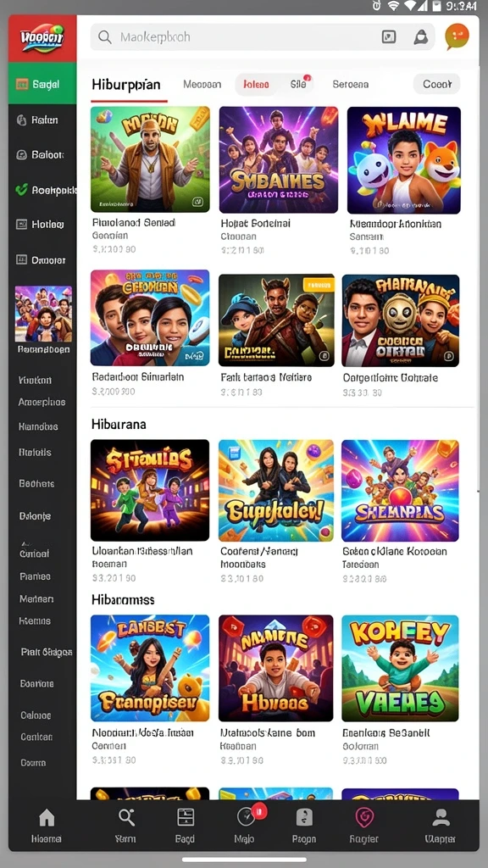This screenshot has height=868, width=488.
Task: Select the green Sagal sidebar menu item
Action: coord(42,84)
